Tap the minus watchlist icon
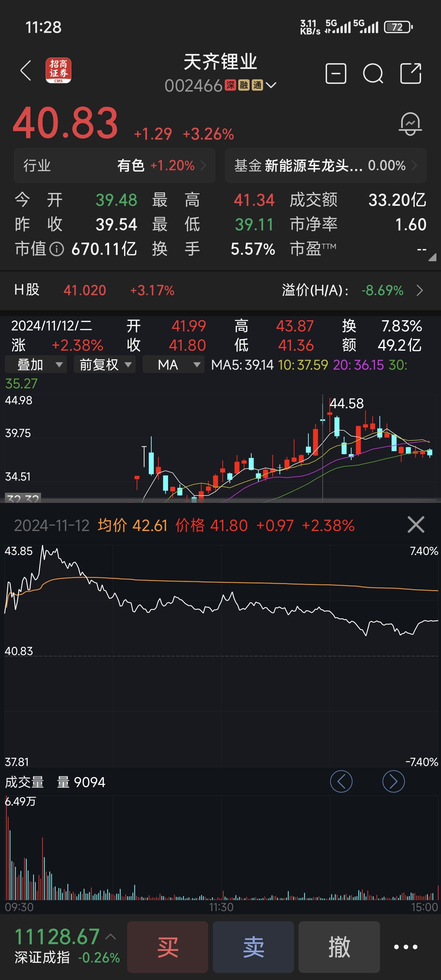Image resolution: width=441 pixels, height=980 pixels. (336, 73)
